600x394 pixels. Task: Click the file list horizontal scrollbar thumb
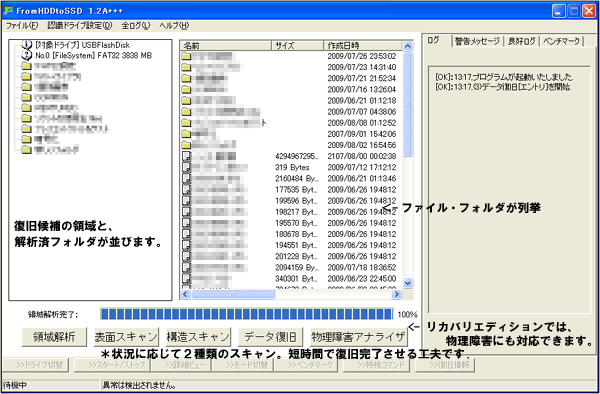(233, 294)
